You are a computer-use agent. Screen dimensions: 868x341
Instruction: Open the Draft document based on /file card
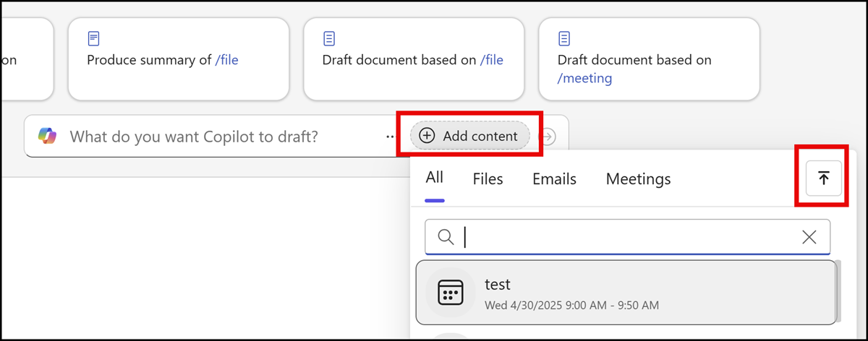[414, 59]
